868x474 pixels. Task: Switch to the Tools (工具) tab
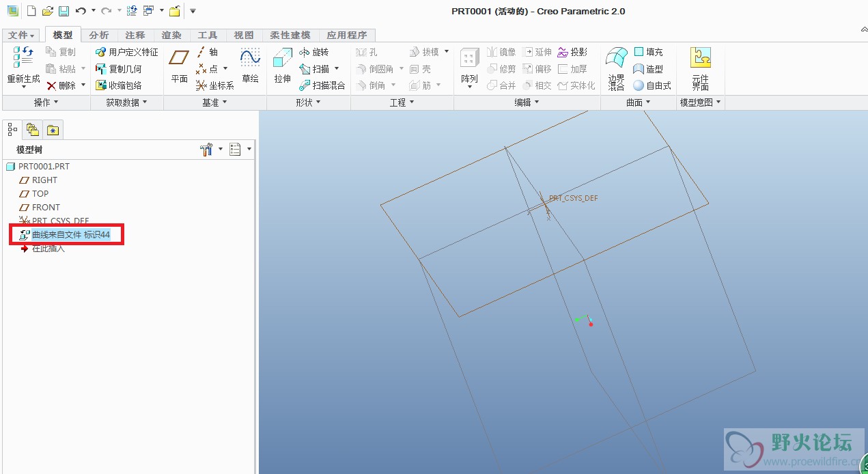(208, 35)
